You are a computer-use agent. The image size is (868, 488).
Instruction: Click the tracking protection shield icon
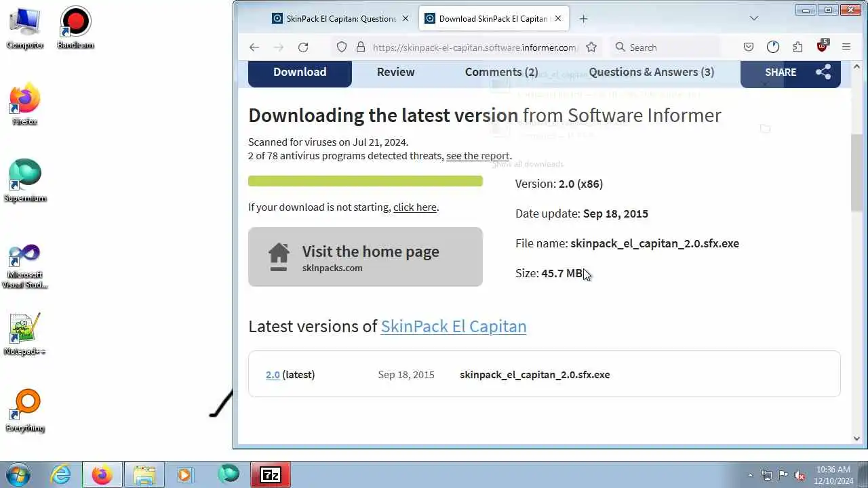(342, 47)
